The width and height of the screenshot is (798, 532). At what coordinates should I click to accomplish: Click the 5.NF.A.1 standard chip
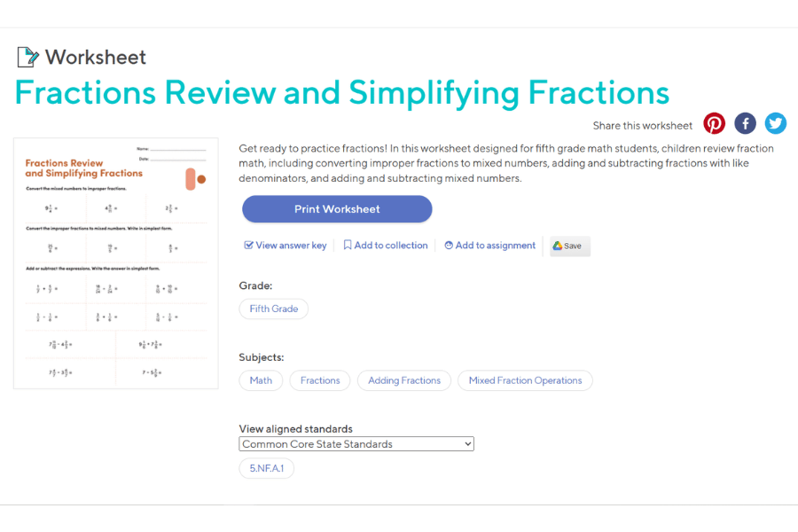pos(266,467)
